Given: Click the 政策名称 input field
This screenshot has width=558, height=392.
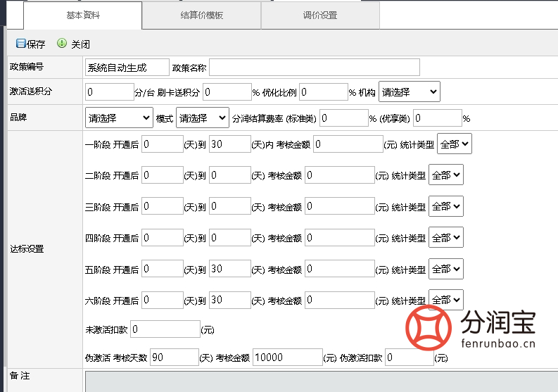Looking at the screenshot, I should click(315, 68).
